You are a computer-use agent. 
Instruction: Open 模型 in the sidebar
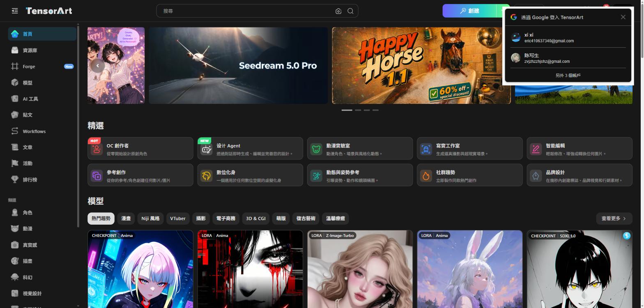click(42, 83)
